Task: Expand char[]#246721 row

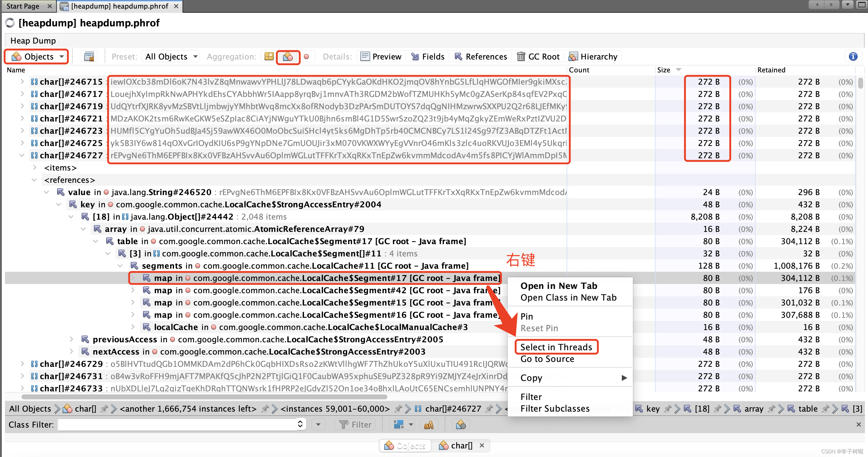Action: 22,118
